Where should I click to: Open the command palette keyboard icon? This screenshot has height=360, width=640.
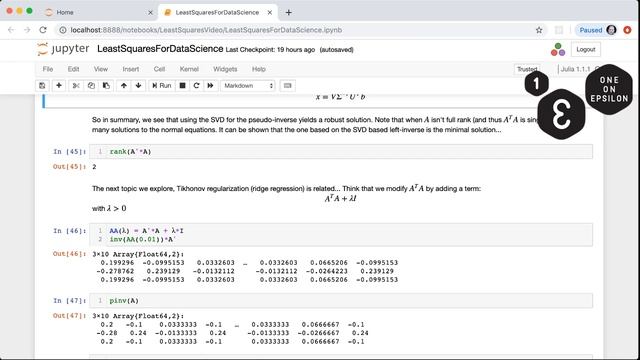point(287,86)
